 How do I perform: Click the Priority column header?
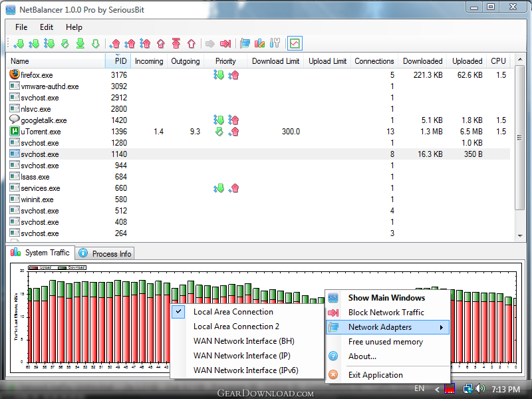(225, 61)
